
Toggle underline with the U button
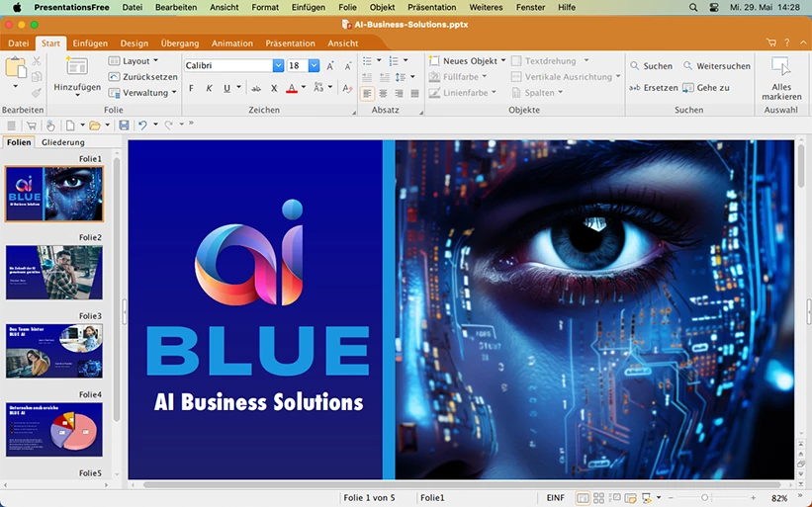click(x=226, y=89)
